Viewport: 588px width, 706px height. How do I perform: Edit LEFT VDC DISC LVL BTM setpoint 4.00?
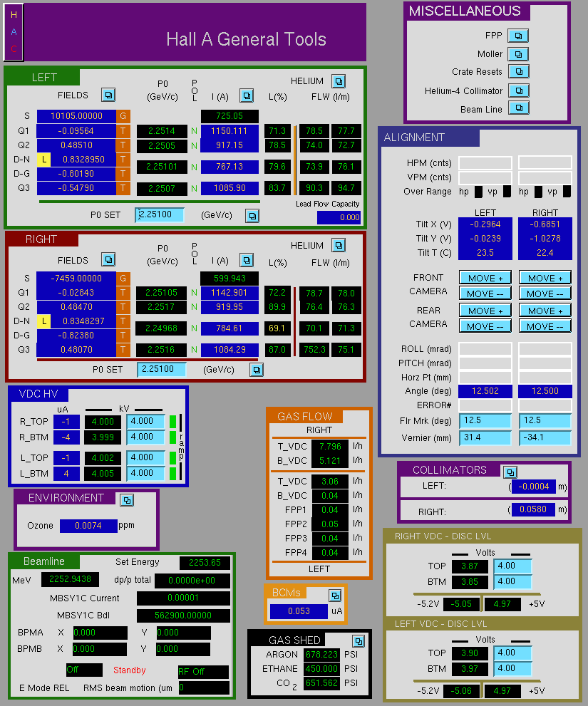click(x=512, y=669)
